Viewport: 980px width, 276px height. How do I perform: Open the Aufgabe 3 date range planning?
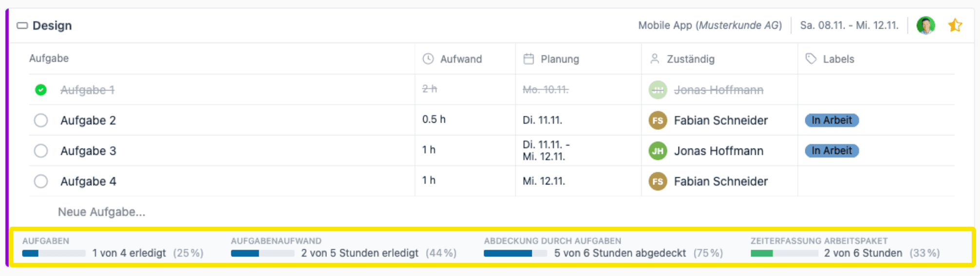546,151
